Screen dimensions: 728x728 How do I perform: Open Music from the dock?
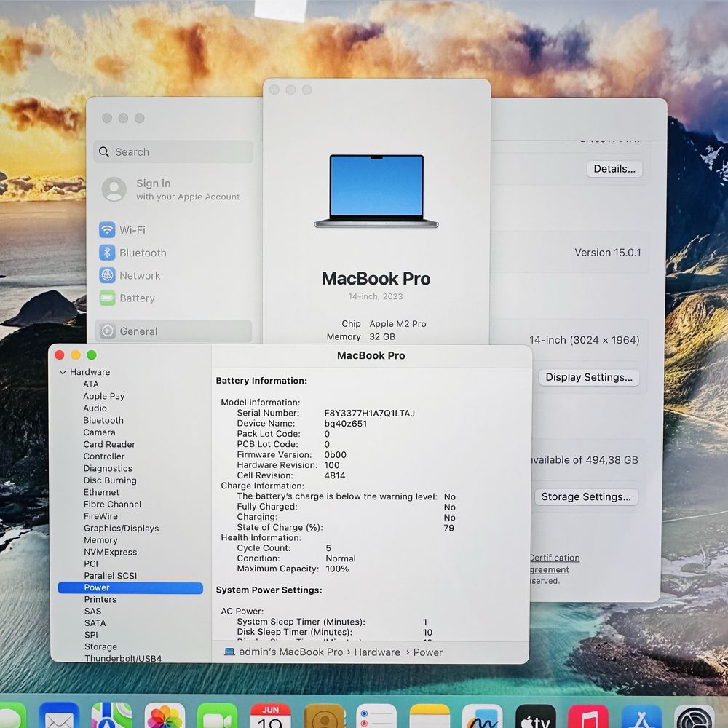point(589,716)
